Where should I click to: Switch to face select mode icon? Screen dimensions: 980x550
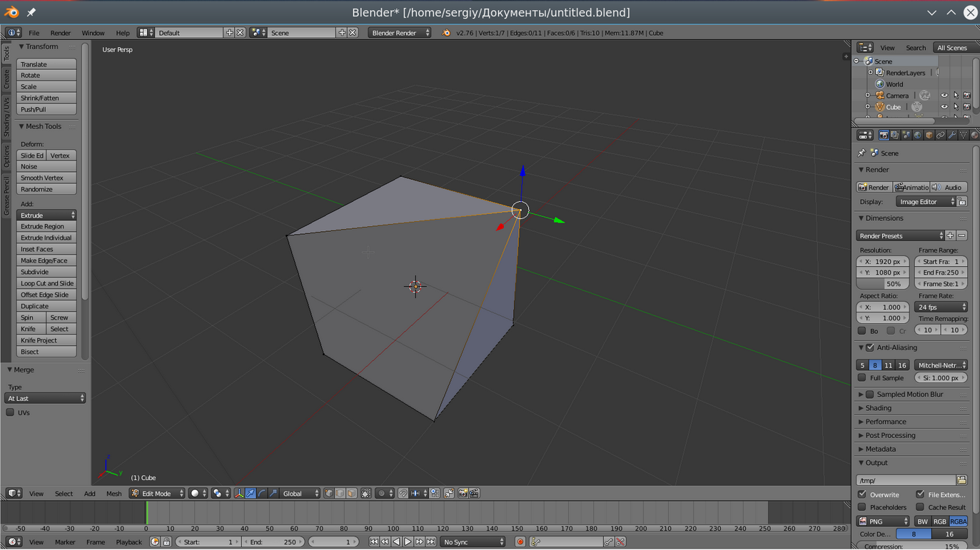click(x=351, y=494)
